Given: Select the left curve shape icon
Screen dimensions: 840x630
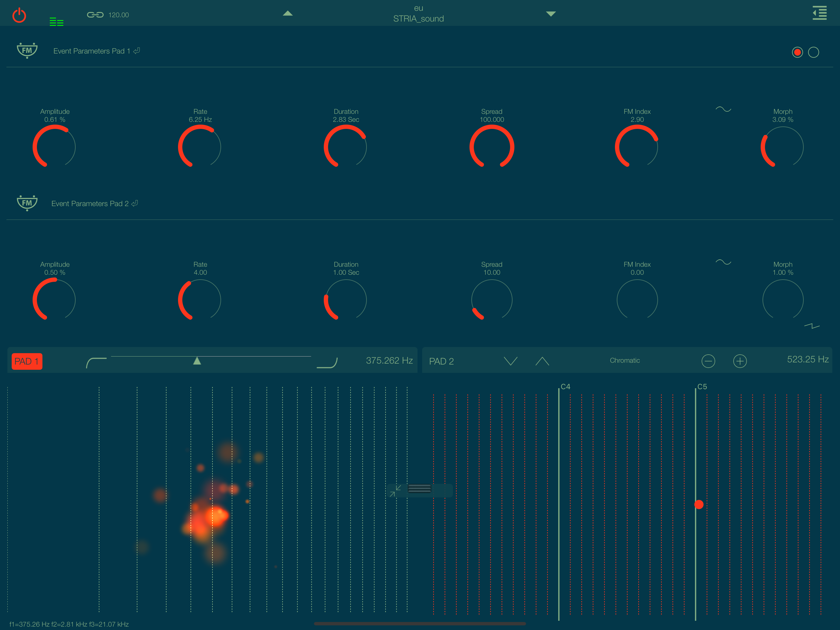Looking at the screenshot, I should [x=97, y=362].
